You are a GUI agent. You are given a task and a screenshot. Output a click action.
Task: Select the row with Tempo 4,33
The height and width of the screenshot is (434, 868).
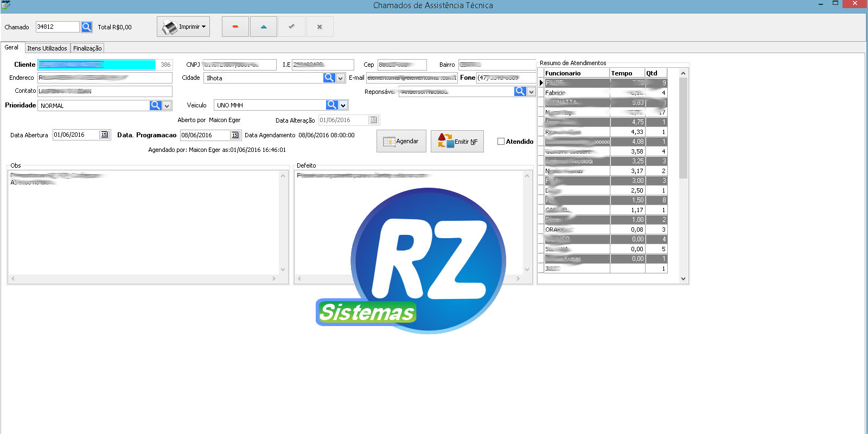(605, 132)
